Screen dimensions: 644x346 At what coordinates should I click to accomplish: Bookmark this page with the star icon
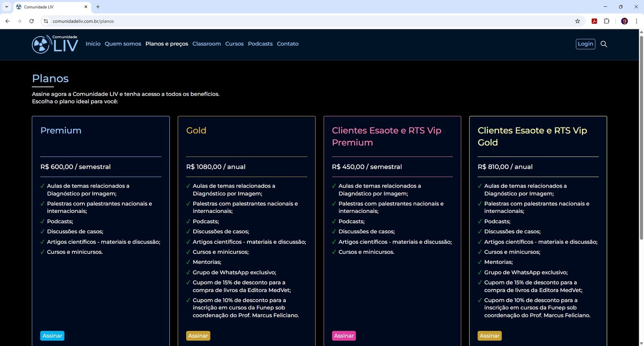tap(578, 21)
